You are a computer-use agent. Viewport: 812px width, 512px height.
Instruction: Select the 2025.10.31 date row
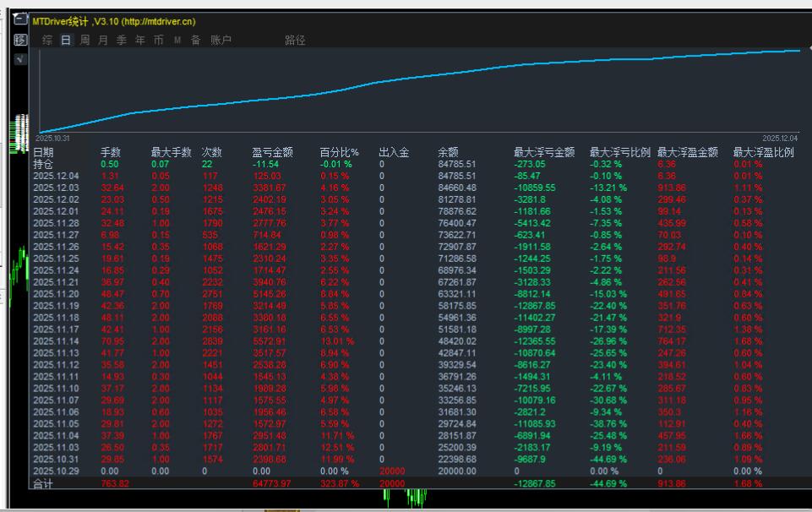[x=56, y=460]
